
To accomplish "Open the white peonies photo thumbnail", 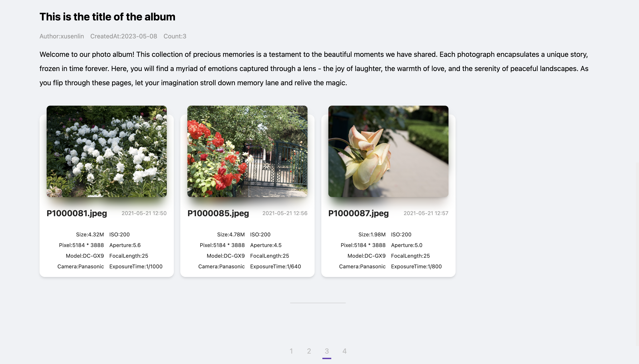I will click(x=107, y=151).
